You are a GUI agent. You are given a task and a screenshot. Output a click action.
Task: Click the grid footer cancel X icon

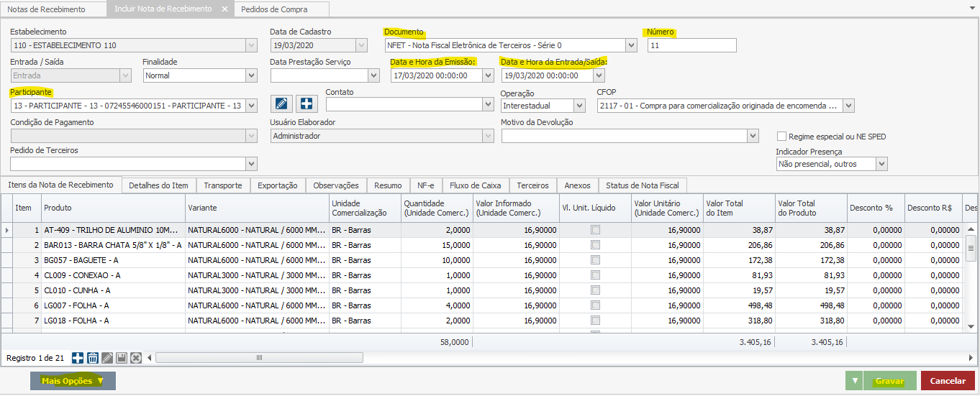pyautogui.click(x=135, y=358)
